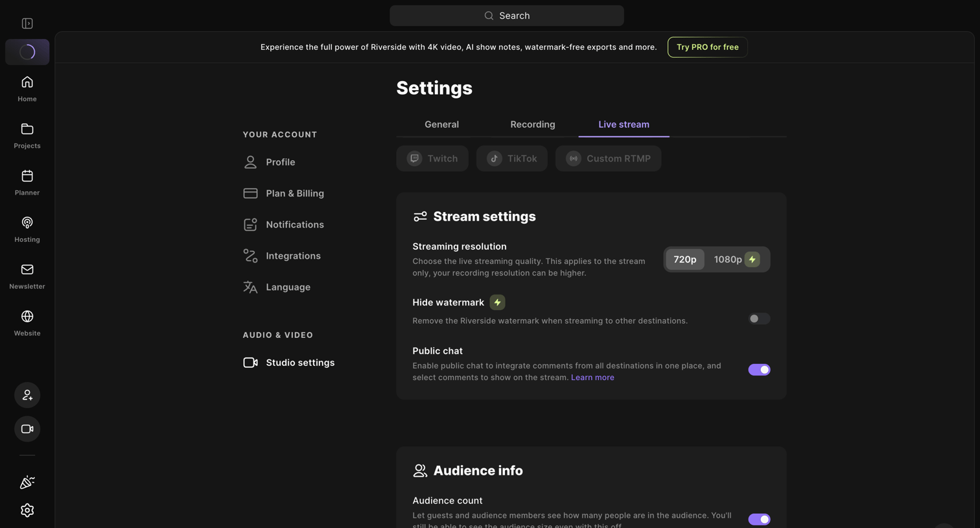Connect the Twitch destination
This screenshot has height=528, width=980.
click(432, 158)
